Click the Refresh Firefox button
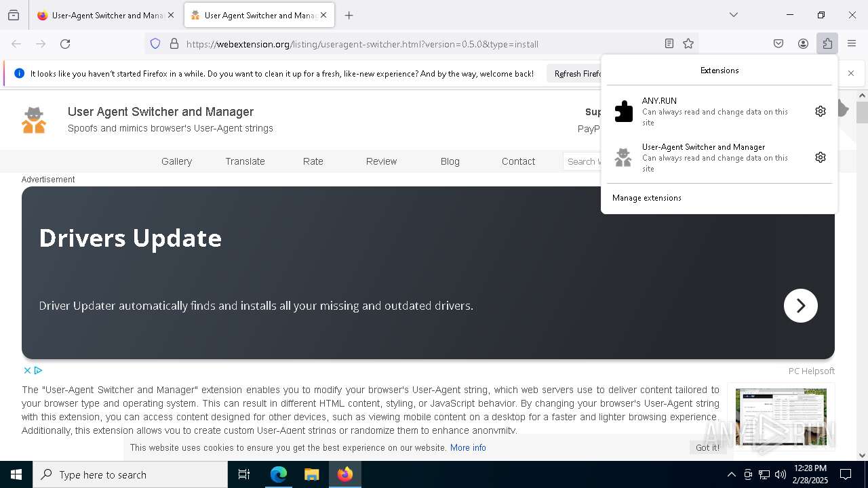The width and height of the screenshot is (868, 488). 576,73
